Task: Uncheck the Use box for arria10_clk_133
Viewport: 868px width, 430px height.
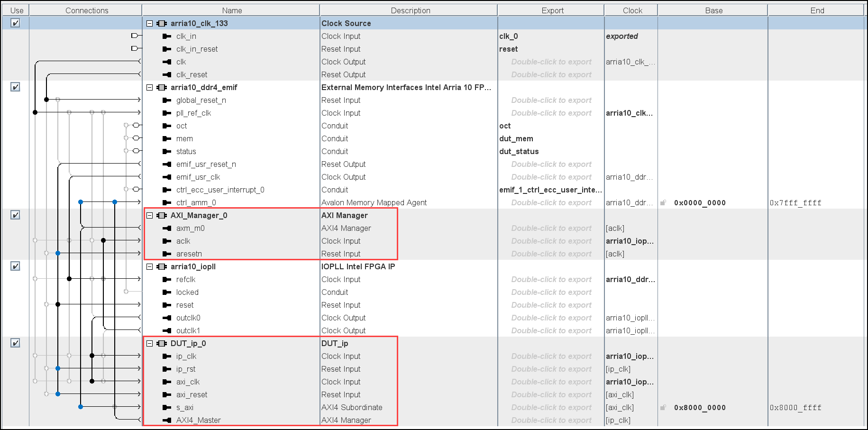Action: point(15,23)
